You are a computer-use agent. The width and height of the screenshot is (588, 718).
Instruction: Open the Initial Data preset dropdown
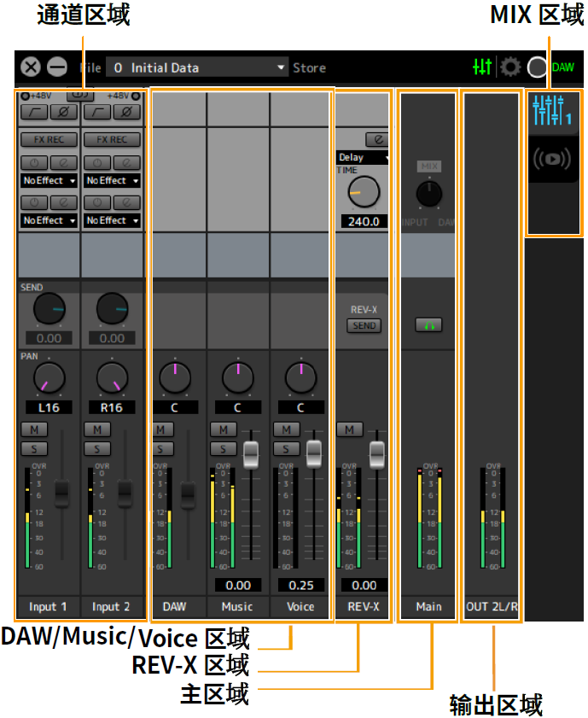(198, 67)
